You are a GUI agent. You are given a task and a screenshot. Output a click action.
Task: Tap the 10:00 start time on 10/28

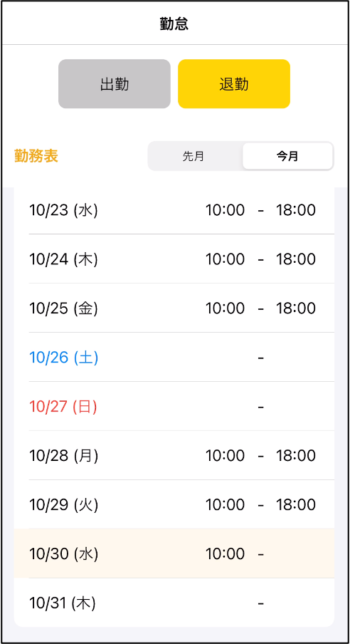225,455
